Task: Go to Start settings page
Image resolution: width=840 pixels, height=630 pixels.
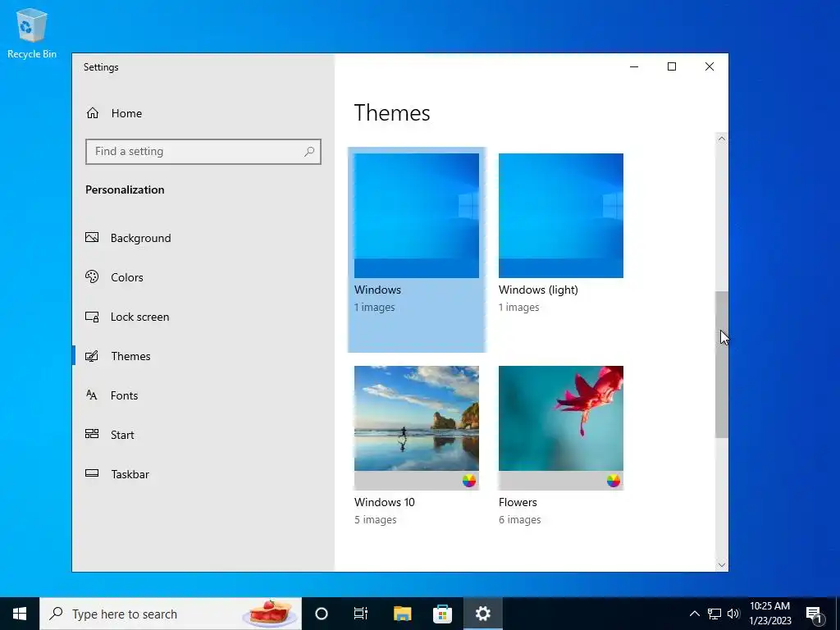Action: pos(203,435)
